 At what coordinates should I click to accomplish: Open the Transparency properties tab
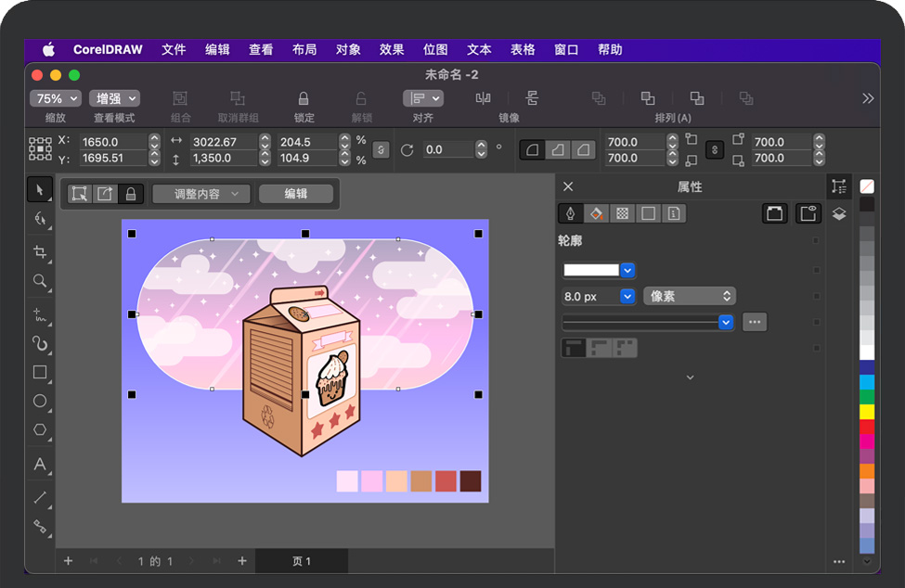(622, 214)
